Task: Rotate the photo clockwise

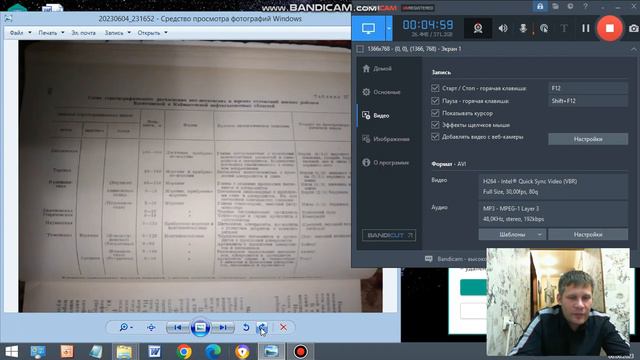Action: point(262,327)
